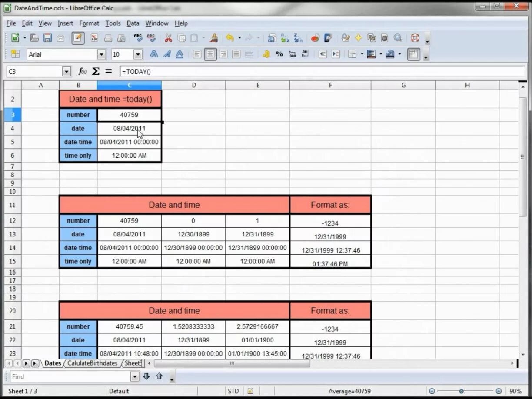Click the Hyperlink icon
This screenshot has height=399, width=532.
(272, 38)
